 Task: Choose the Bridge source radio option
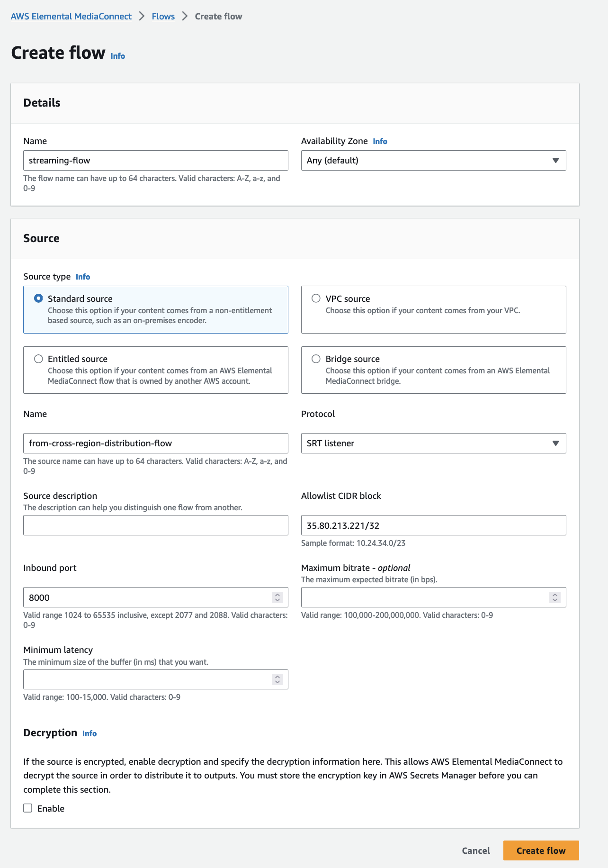click(x=316, y=359)
